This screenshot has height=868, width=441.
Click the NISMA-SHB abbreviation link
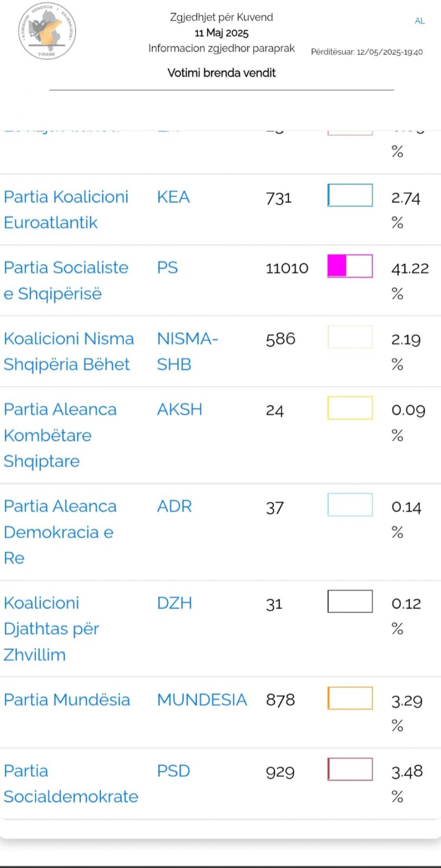pyautogui.click(x=187, y=351)
